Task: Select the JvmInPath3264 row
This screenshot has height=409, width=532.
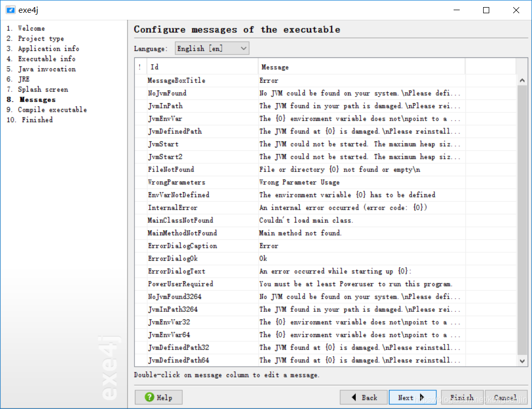Action: (x=326, y=310)
